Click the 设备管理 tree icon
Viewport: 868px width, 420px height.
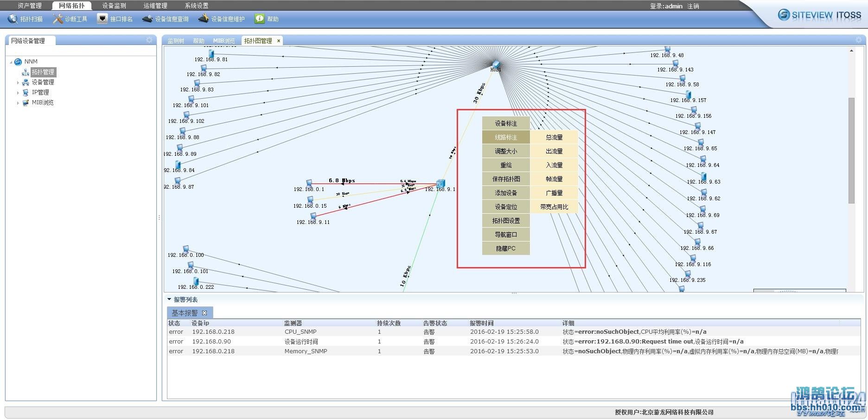(x=26, y=82)
